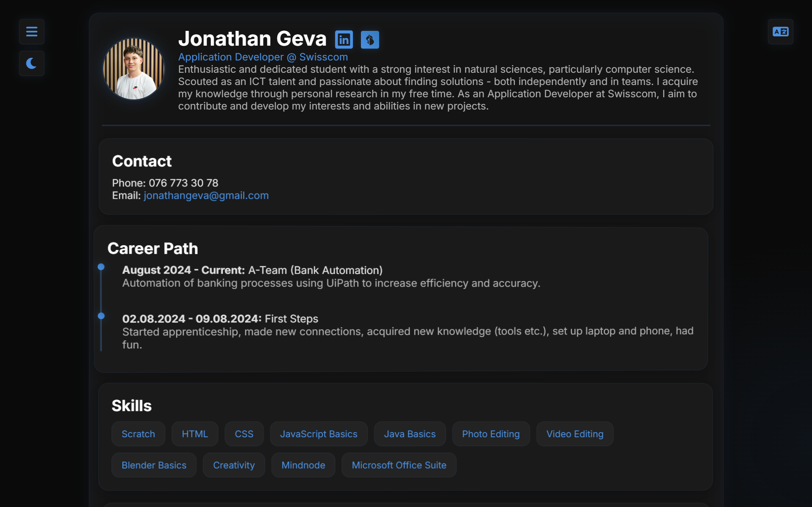Click Jonathan's circular profile photo
This screenshot has height=507, width=812.
coord(133,68)
